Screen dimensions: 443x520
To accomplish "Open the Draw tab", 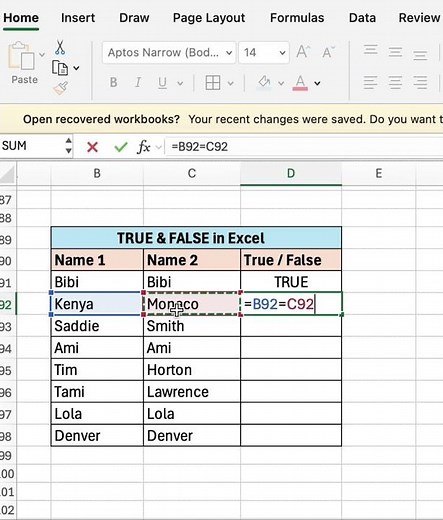I will click(134, 18).
